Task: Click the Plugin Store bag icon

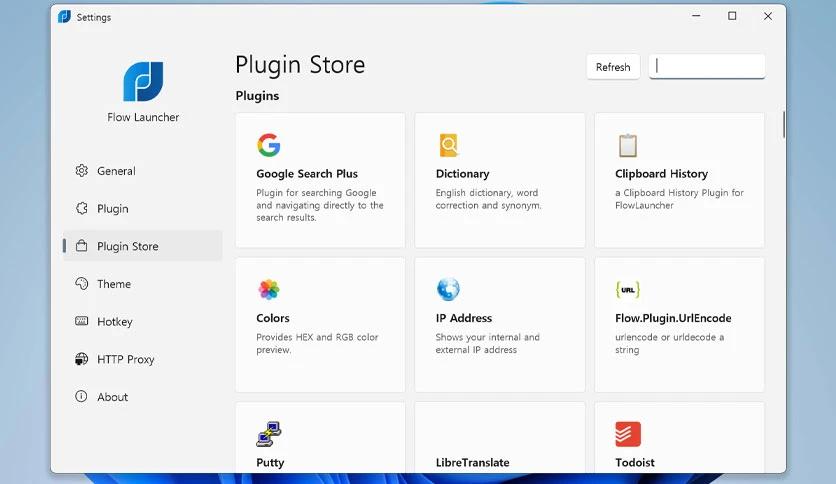Action: (82, 246)
